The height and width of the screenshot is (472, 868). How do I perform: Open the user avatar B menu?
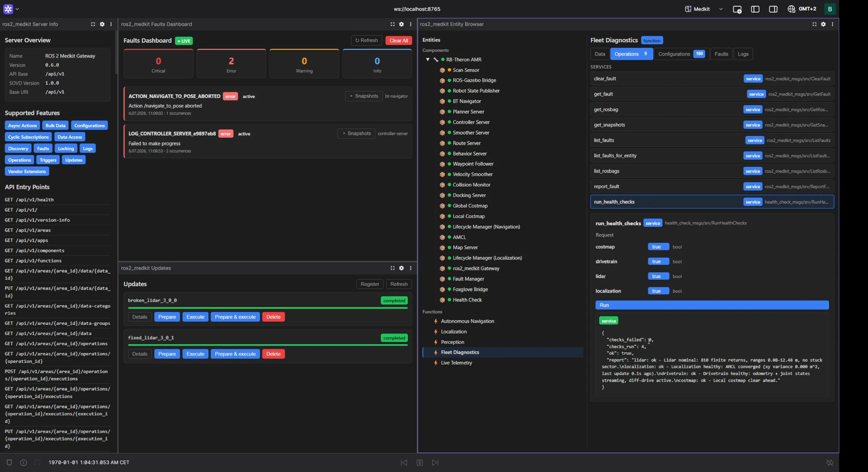[x=830, y=9]
